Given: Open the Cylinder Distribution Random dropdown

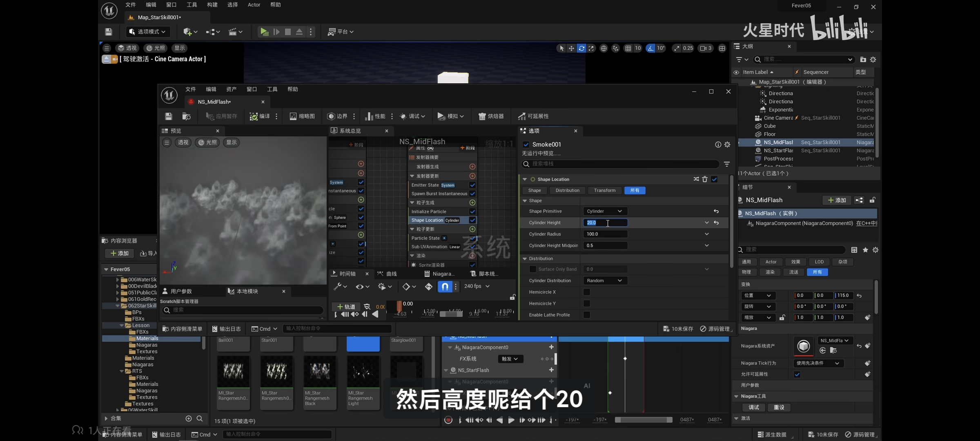Looking at the screenshot, I should point(604,281).
